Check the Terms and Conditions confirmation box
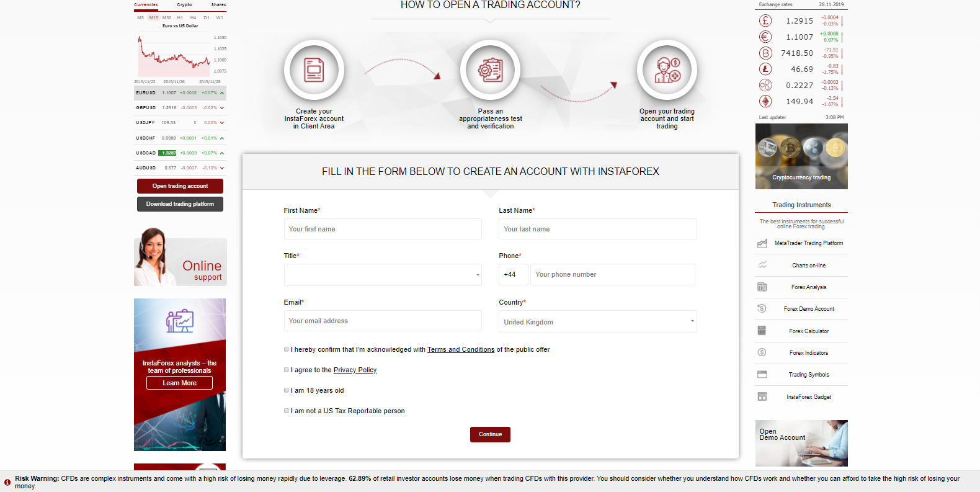Image resolution: width=980 pixels, height=492 pixels. coord(287,349)
